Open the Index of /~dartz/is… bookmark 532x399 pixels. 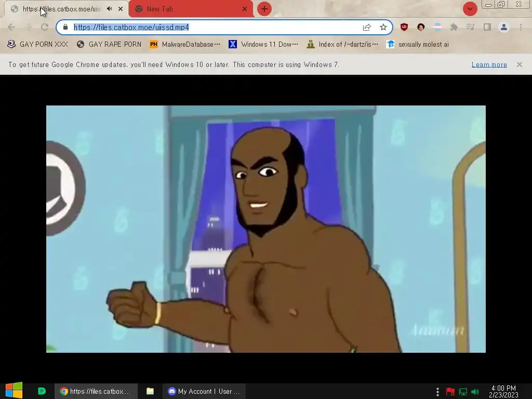pyautogui.click(x=342, y=45)
